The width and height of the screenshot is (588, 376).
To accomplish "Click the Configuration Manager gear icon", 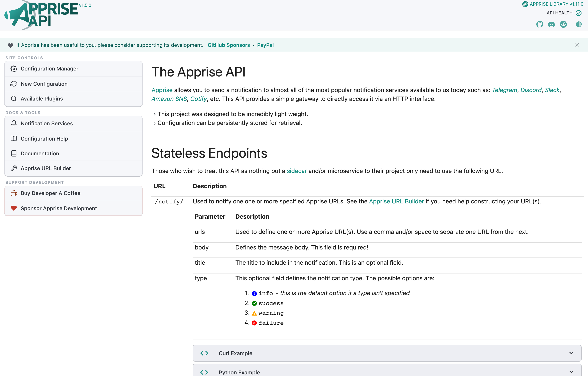I will tap(14, 69).
